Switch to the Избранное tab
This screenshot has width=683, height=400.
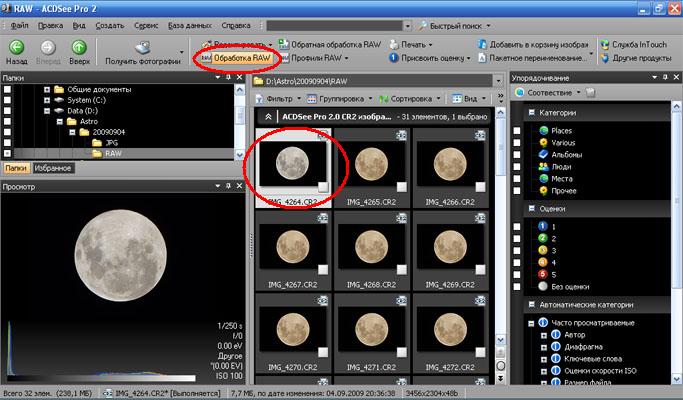point(53,168)
